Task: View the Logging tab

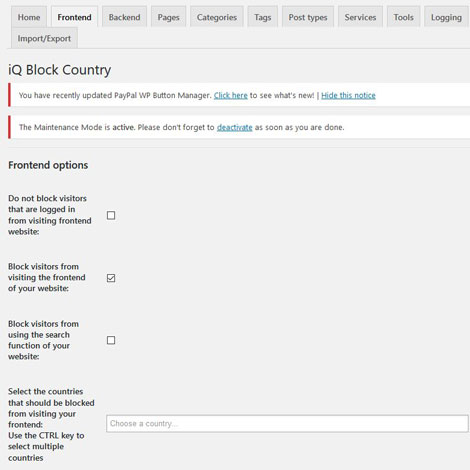Action: pyautogui.click(x=446, y=17)
